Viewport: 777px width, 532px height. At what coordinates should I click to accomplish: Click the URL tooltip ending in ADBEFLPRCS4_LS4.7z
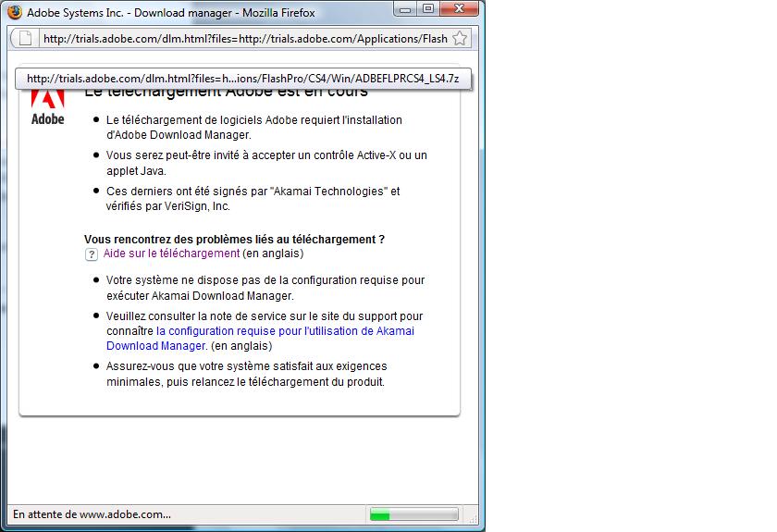point(242,79)
